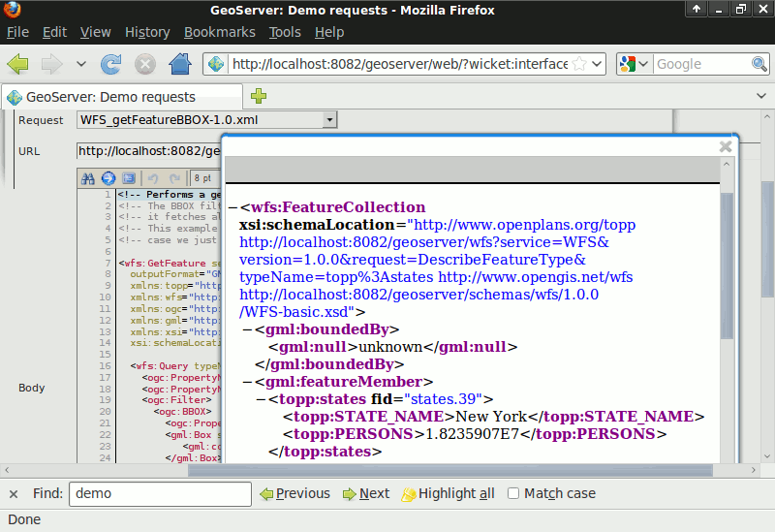Click the editor redo arrow

(x=174, y=178)
